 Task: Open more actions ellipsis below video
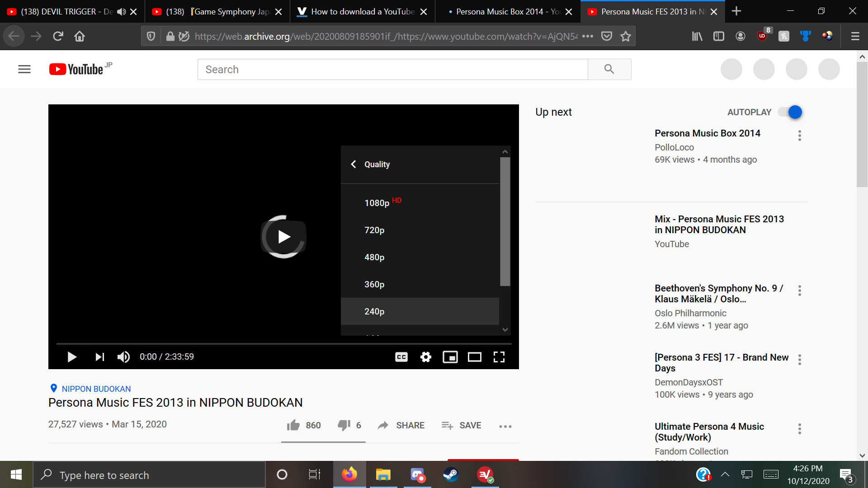[x=505, y=426]
